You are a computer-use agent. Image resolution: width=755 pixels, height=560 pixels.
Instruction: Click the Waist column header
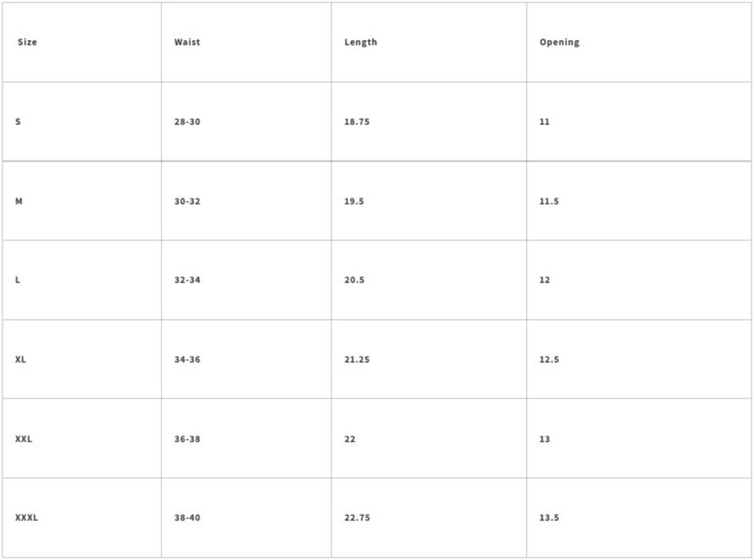click(x=187, y=42)
